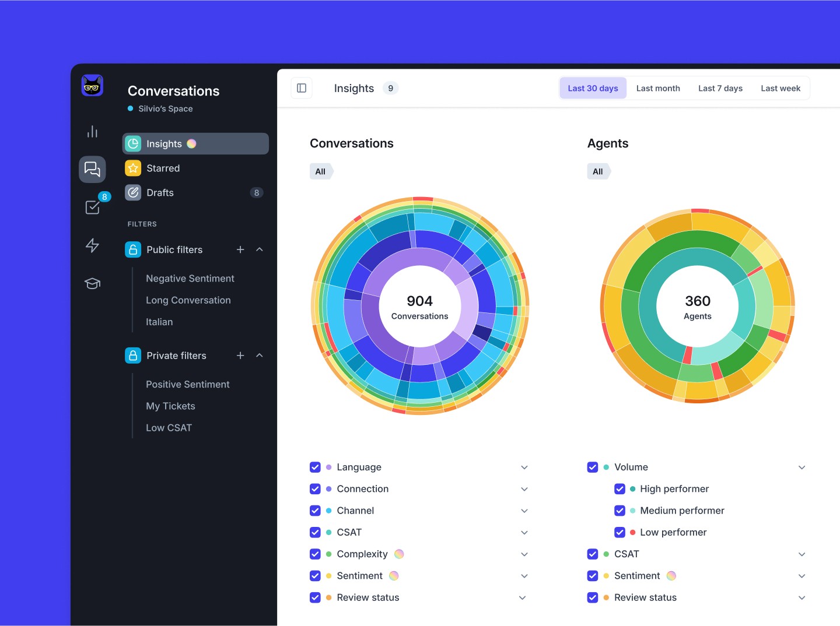Screen dimensions: 840x626
Task: Uncheck the Conversations CSAT checkbox
Action: 315,532
